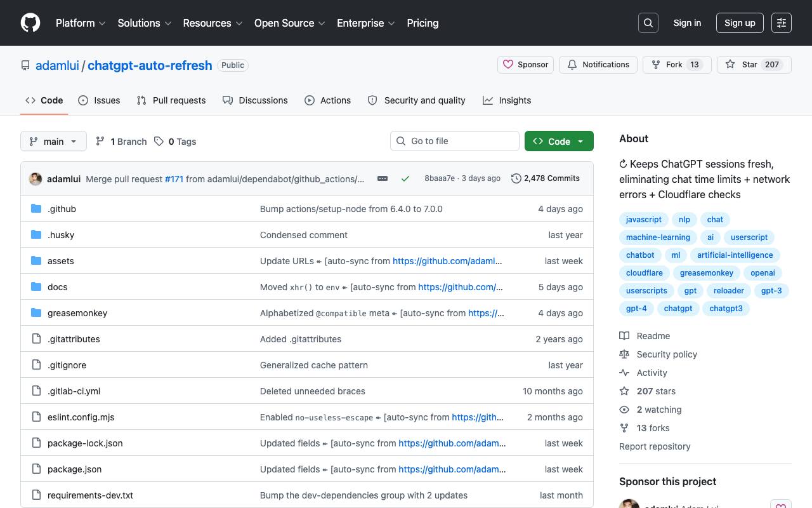Viewport: 812px width, 508px height.
Task: Click the Sign up button
Action: pyautogui.click(x=740, y=23)
